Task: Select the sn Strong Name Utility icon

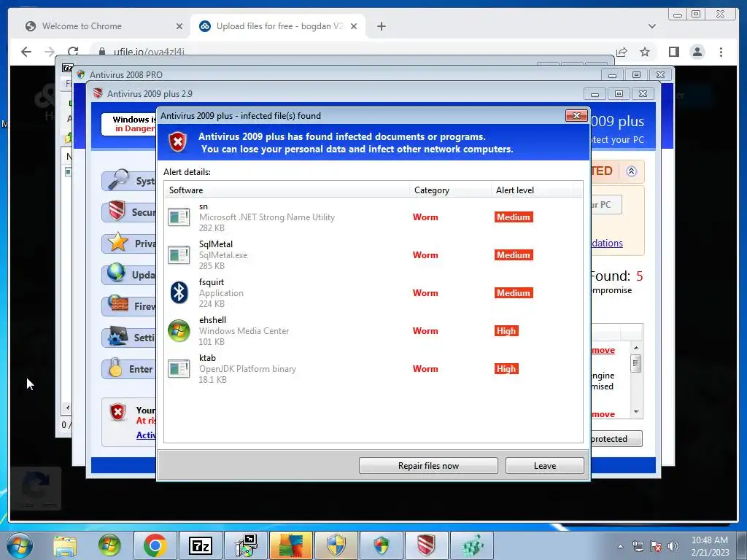Action: [179, 217]
